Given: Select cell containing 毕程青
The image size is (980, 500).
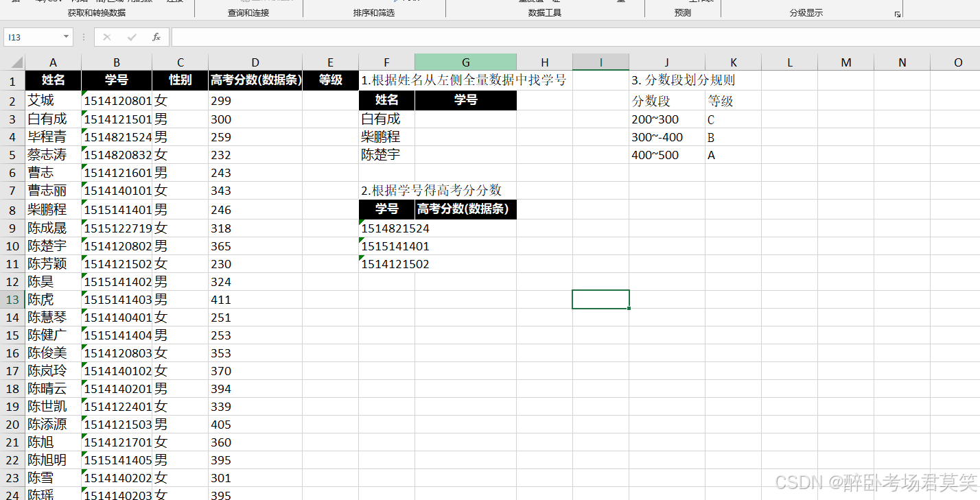Looking at the screenshot, I should tap(54, 137).
